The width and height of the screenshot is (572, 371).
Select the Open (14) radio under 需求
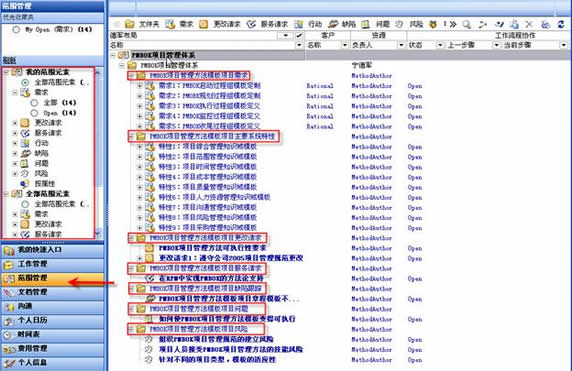pos(34,113)
